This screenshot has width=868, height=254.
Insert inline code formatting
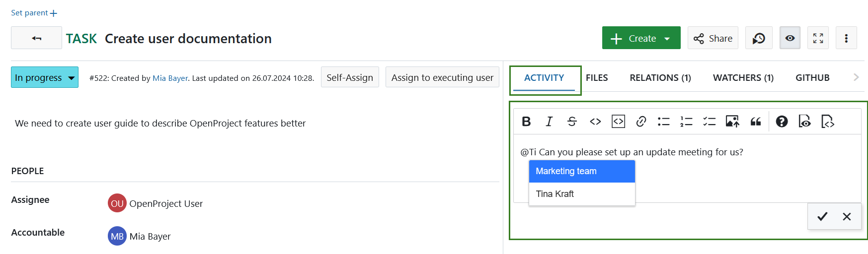click(x=595, y=122)
